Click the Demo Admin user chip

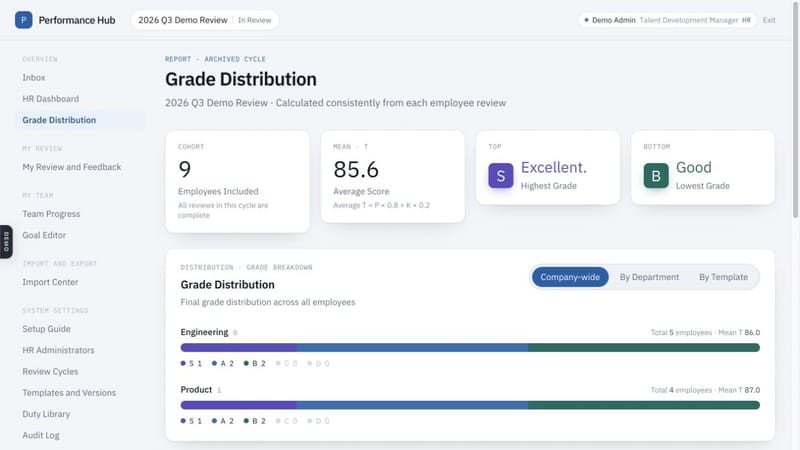[667, 20]
